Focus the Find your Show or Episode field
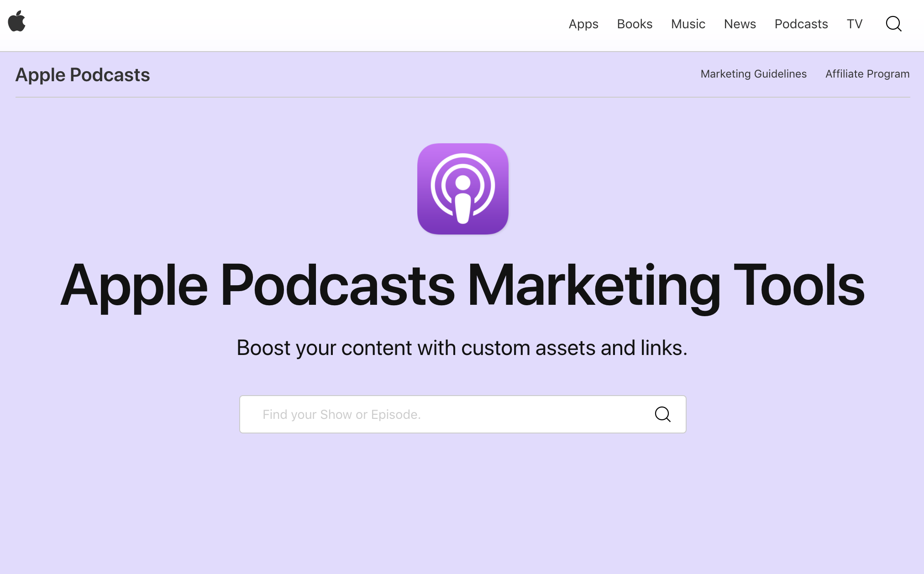Image resolution: width=924 pixels, height=574 pixels. coord(462,414)
